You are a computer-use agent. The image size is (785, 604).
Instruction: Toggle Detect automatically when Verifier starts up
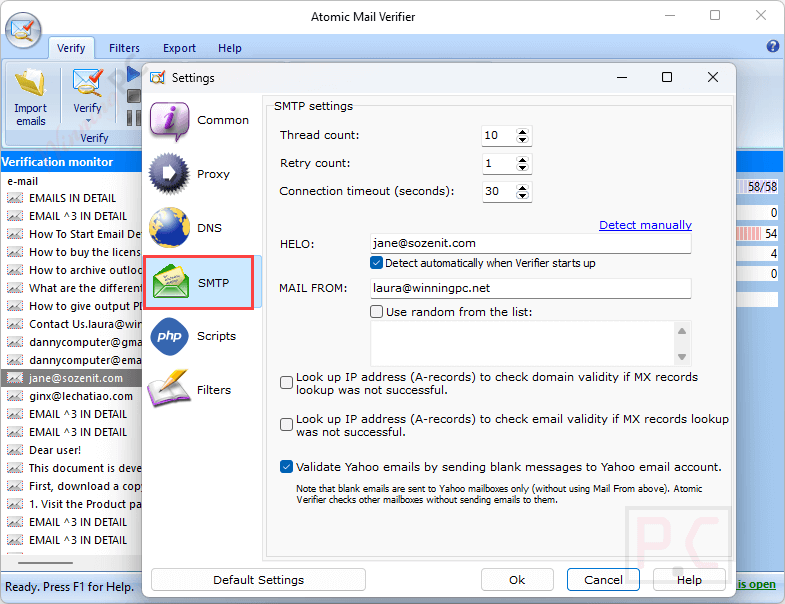[376, 263]
